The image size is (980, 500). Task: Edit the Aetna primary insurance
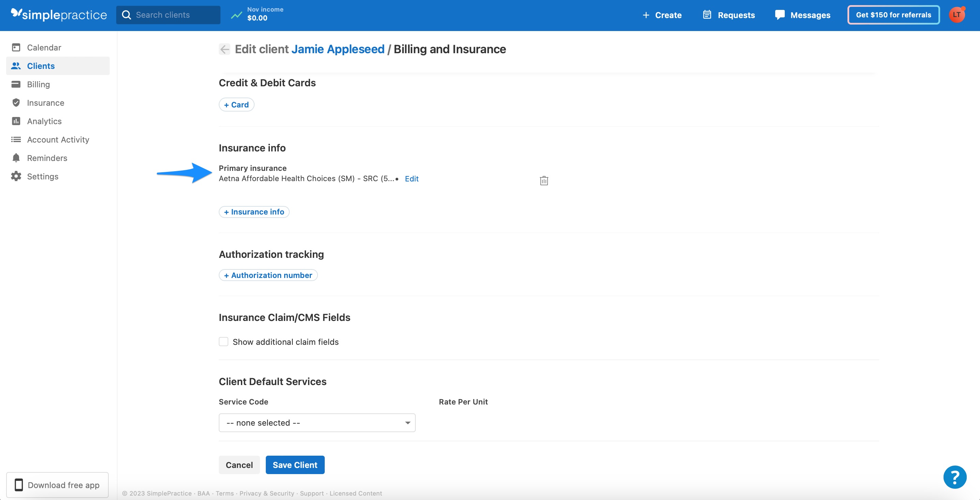411,178
